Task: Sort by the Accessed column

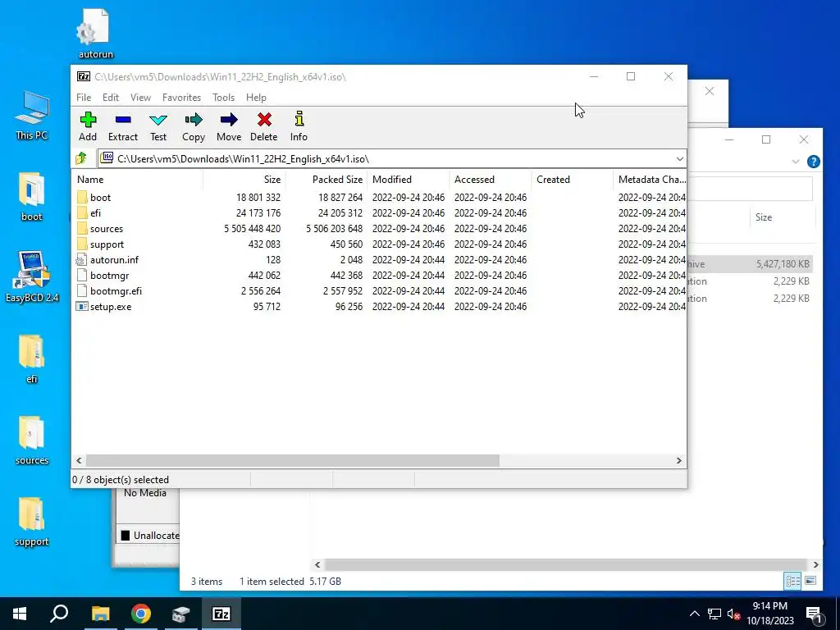Action: click(491, 180)
